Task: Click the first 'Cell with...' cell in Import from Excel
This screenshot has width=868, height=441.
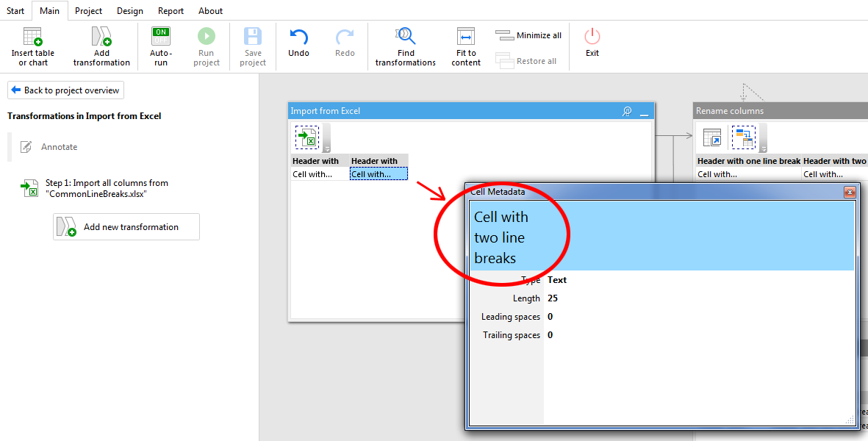Action: (320, 173)
